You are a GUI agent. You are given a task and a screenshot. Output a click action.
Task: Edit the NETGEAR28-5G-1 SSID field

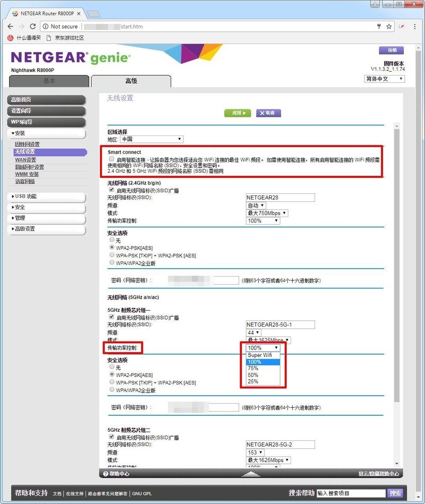pos(280,324)
